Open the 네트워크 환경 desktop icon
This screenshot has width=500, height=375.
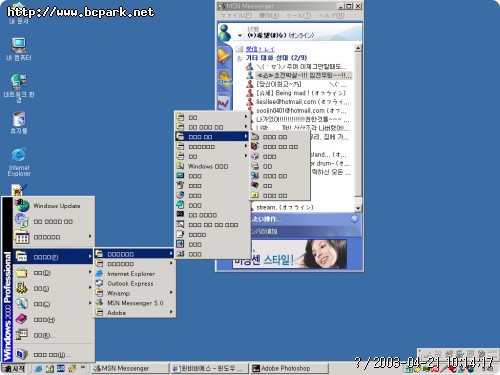(x=19, y=88)
